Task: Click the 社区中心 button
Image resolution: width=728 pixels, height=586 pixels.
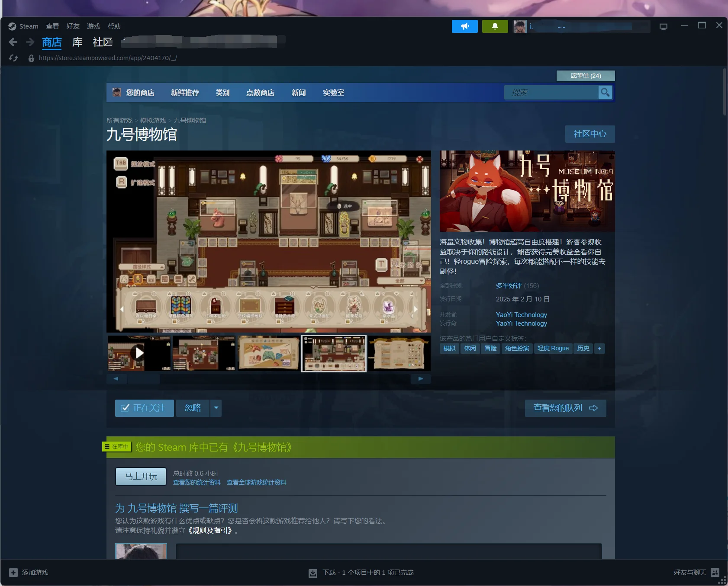Action: (590, 134)
